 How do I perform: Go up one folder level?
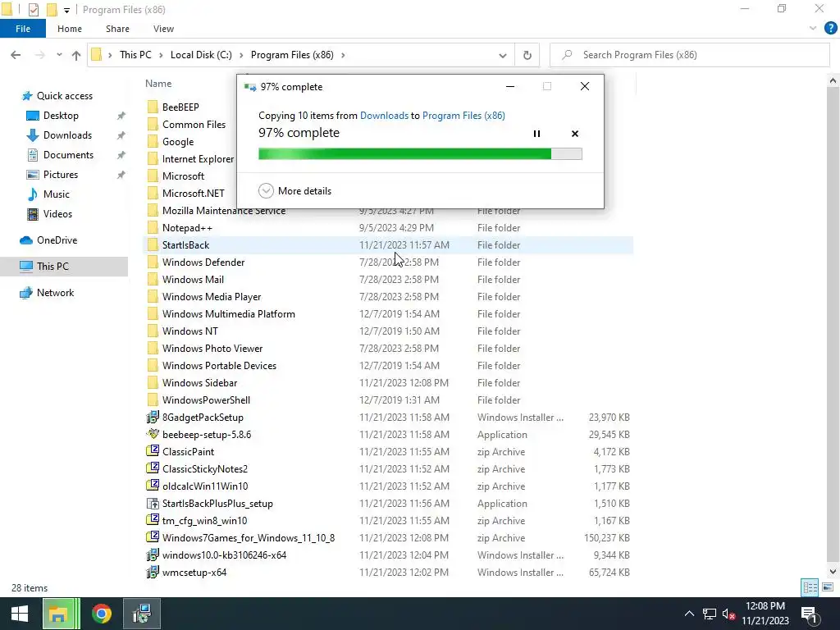click(x=76, y=55)
